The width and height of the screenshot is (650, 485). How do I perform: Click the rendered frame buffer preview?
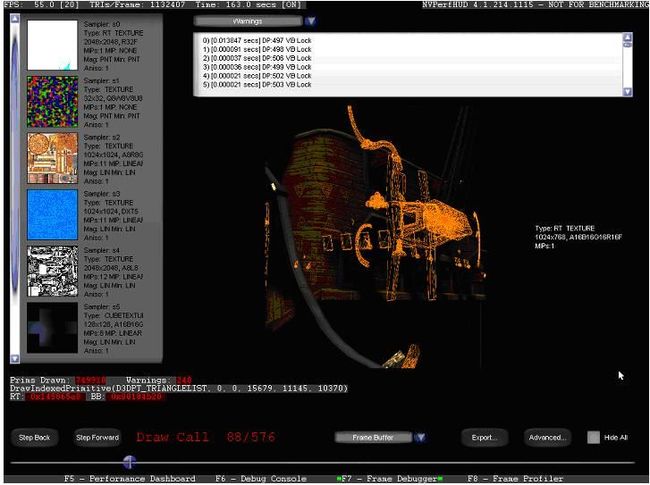pos(375,236)
